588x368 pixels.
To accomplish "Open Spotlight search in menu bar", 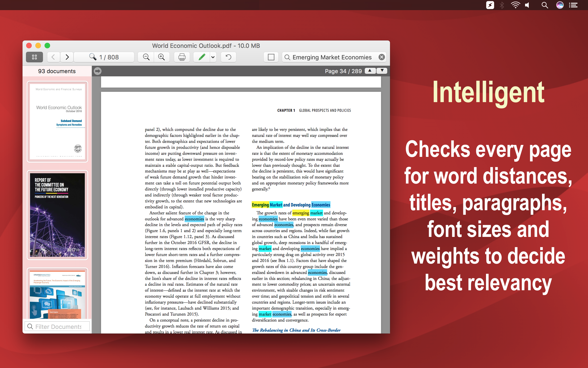I will click(545, 5).
